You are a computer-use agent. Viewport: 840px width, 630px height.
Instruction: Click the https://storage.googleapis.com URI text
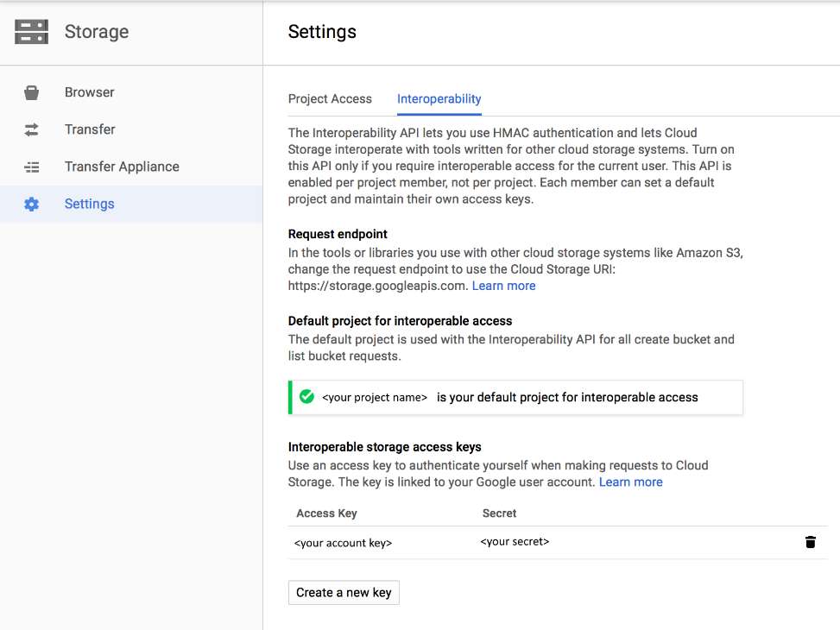(x=378, y=286)
